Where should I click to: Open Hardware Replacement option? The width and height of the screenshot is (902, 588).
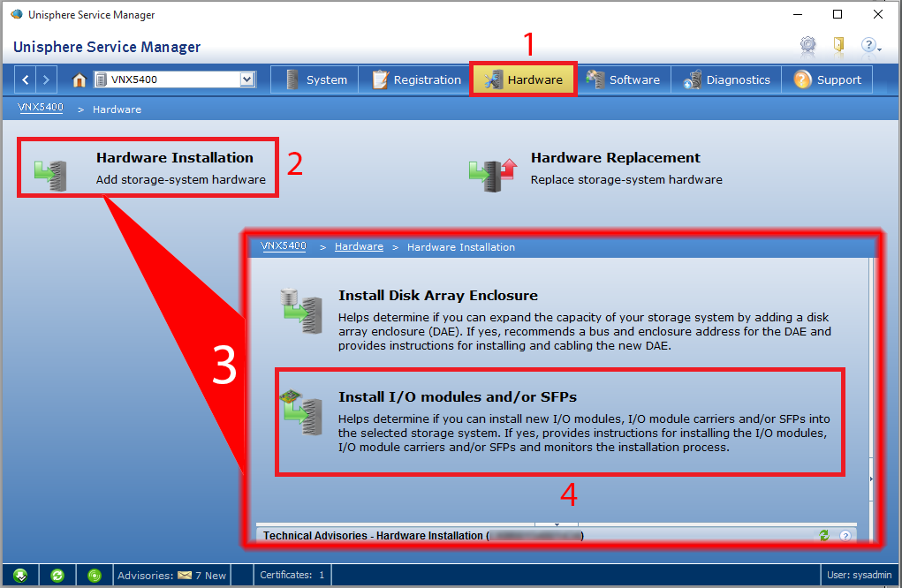coord(595,169)
